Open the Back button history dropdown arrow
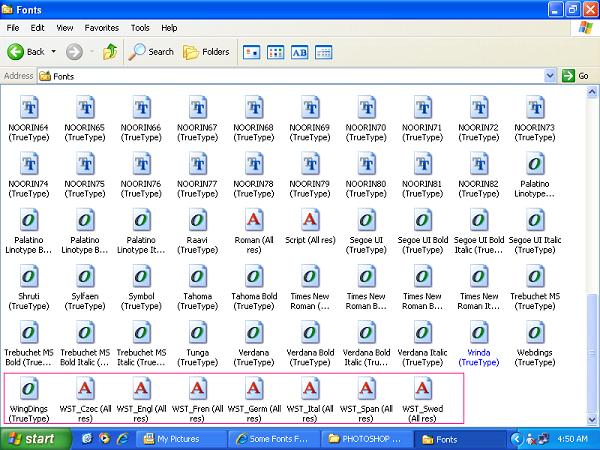 pos(53,52)
